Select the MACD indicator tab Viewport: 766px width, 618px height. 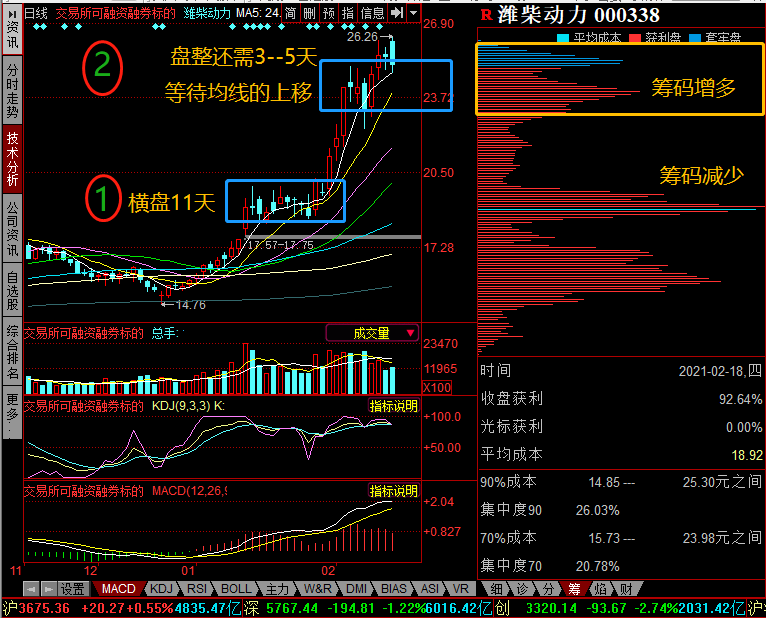coord(118,589)
